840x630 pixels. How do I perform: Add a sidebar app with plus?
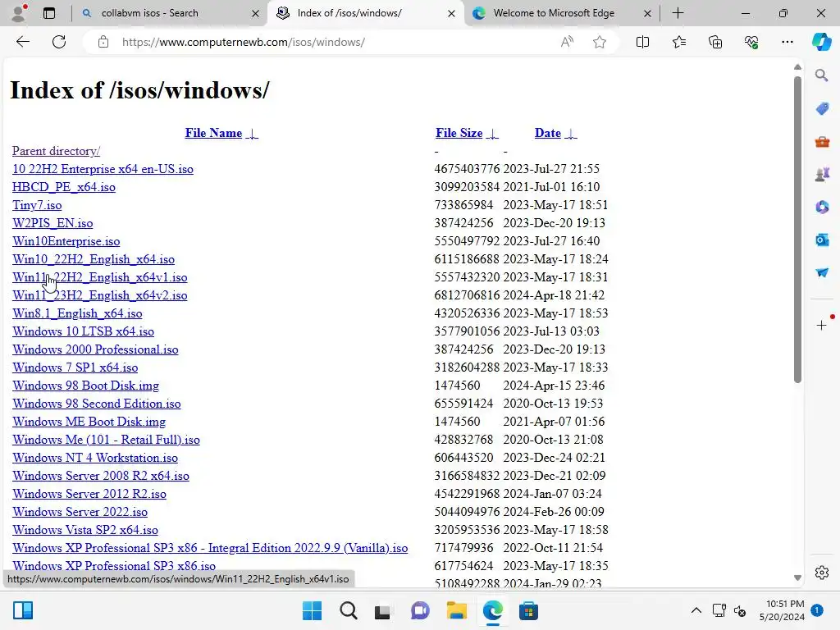coord(822,325)
